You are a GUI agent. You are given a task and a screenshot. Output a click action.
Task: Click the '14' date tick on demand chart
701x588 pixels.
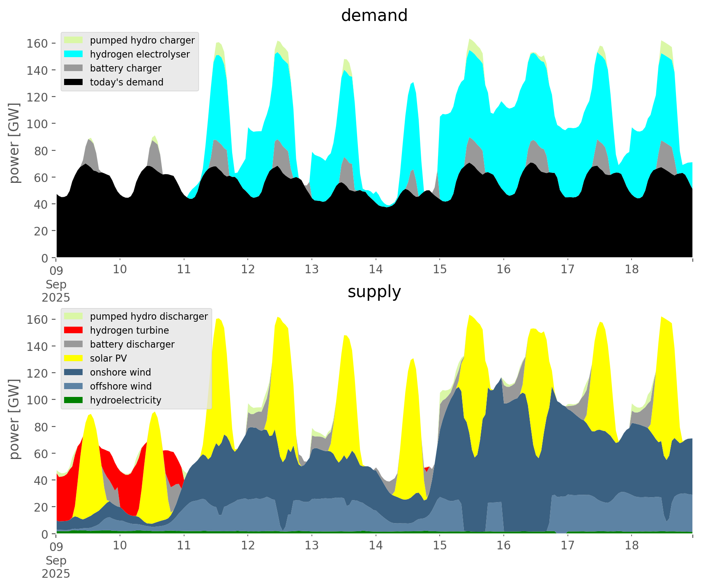[x=376, y=270]
